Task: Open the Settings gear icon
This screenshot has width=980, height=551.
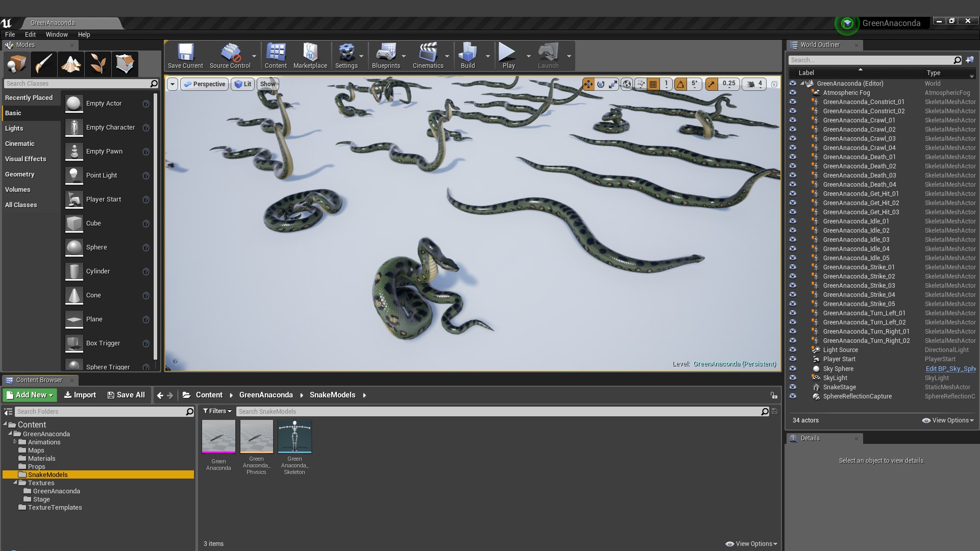Action: click(347, 56)
